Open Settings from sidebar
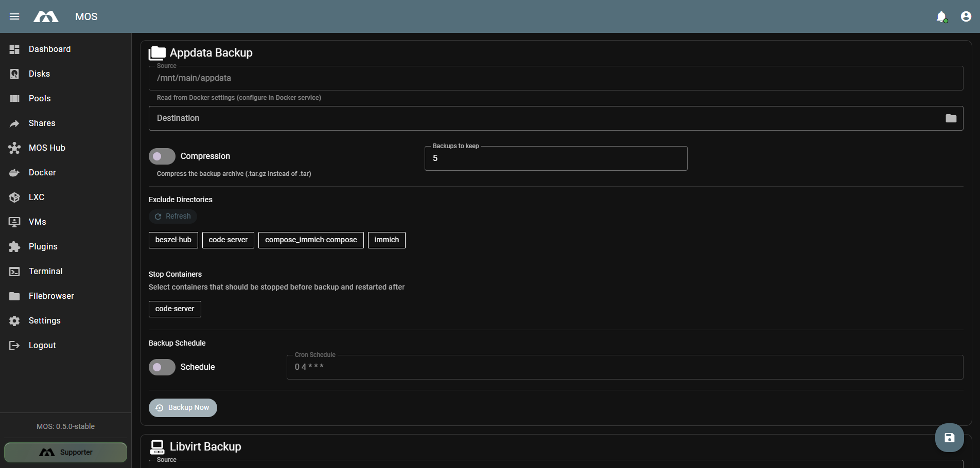Viewport: 980px width, 468px height. (x=45, y=321)
